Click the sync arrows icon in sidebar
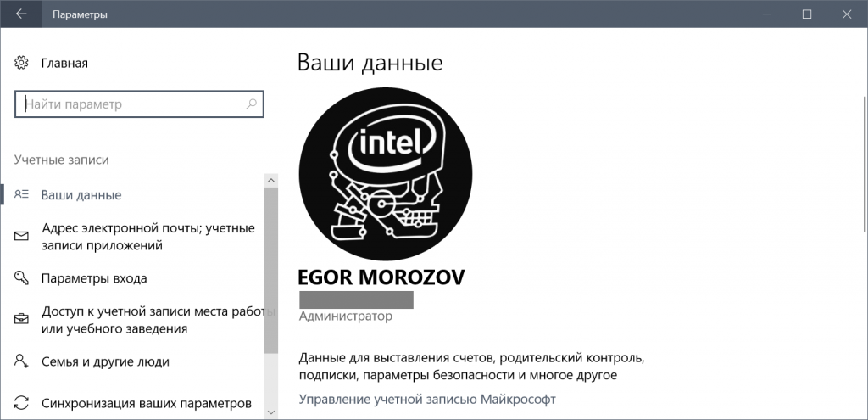Viewport: 868px width, 420px height. tap(22, 403)
